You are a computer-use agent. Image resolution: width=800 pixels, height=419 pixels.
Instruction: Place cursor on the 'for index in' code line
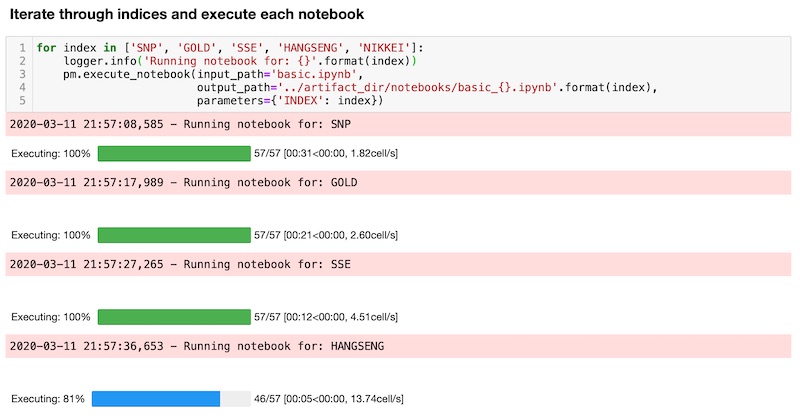click(230, 47)
